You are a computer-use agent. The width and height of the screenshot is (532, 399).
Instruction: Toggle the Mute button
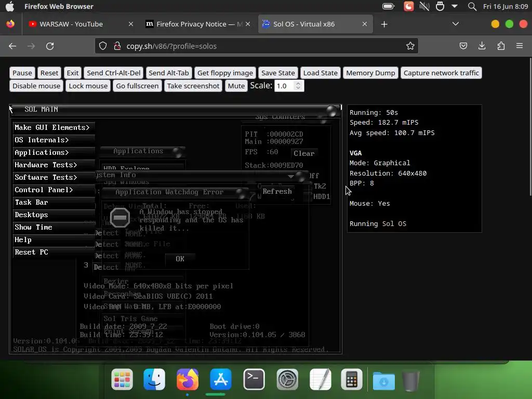pyautogui.click(x=236, y=86)
